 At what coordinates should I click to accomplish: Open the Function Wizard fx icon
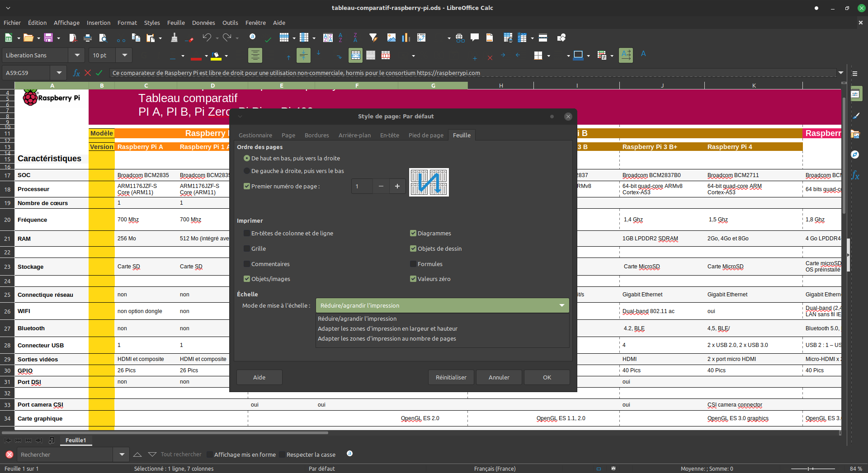(76, 73)
